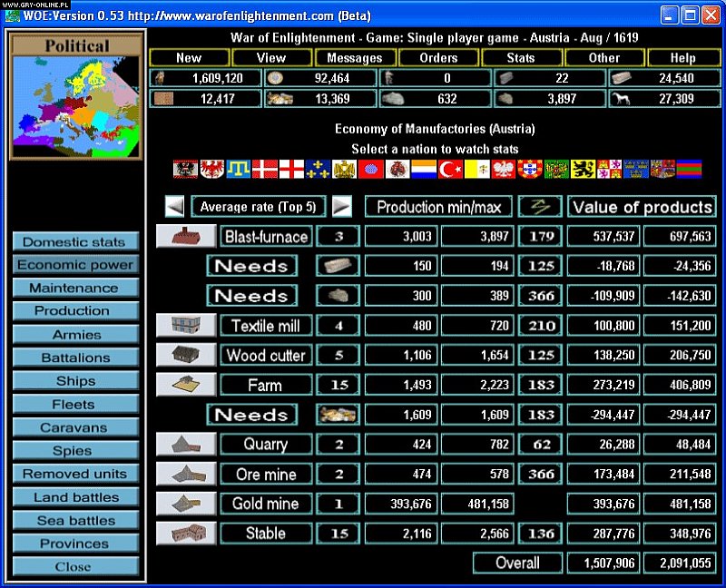
Task: Click the left arrow beside Average rate
Action: tap(175, 206)
